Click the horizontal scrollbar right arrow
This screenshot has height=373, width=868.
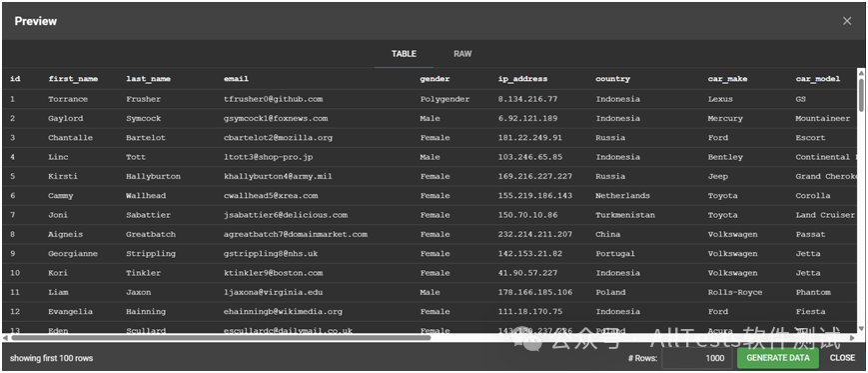(x=852, y=338)
